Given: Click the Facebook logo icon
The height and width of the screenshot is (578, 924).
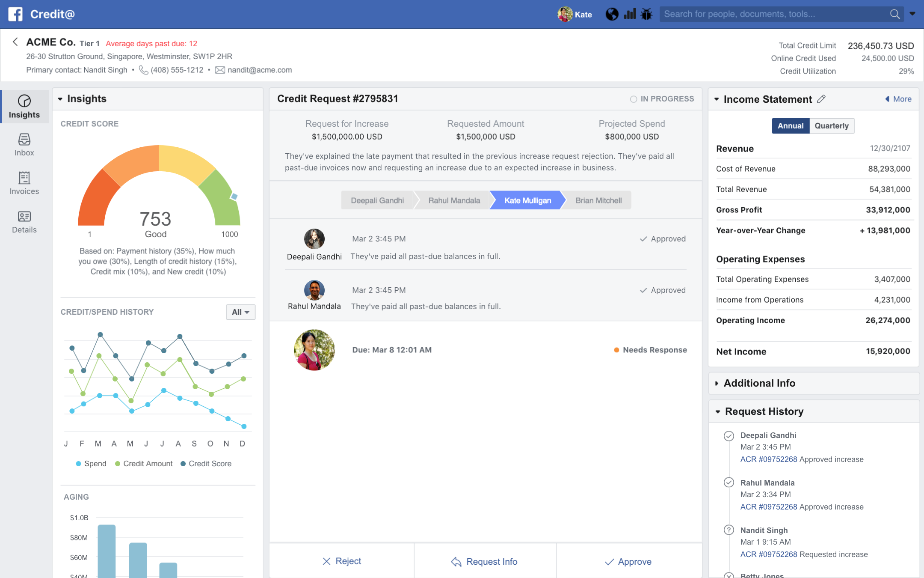Looking at the screenshot, I should pyautogui.click(x=15, y=14).
